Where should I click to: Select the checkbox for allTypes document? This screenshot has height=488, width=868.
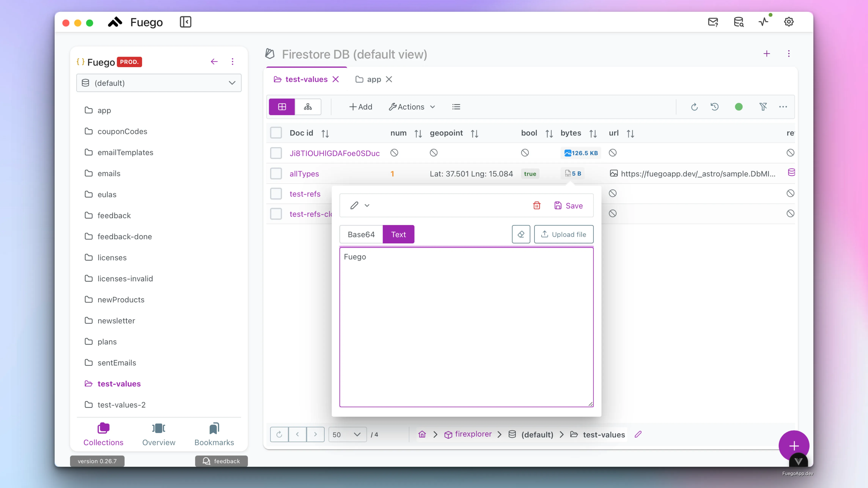tap(276, 173)
